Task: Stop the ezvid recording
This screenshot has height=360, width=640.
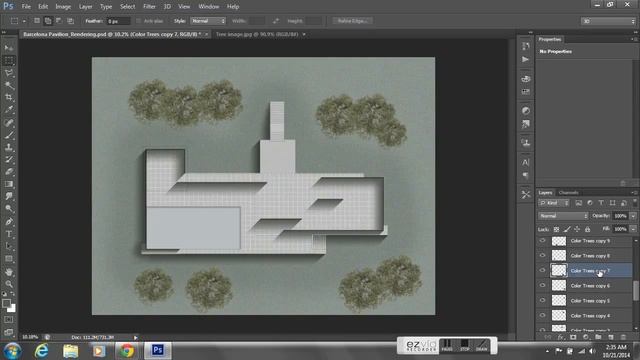Action: pyautogui.click(x=464, y=345)
